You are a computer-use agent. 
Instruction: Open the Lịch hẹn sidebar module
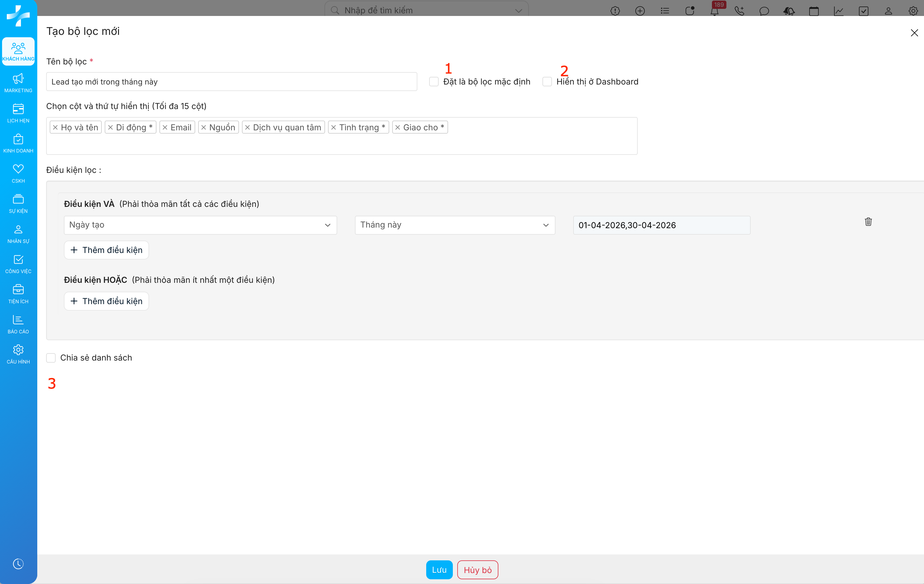tap(18, 113)
